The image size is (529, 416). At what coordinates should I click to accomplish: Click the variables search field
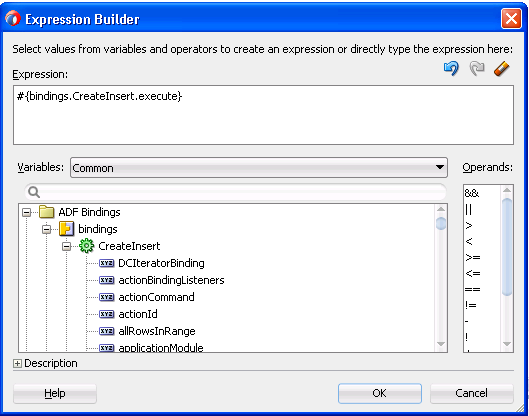point(235,192)
